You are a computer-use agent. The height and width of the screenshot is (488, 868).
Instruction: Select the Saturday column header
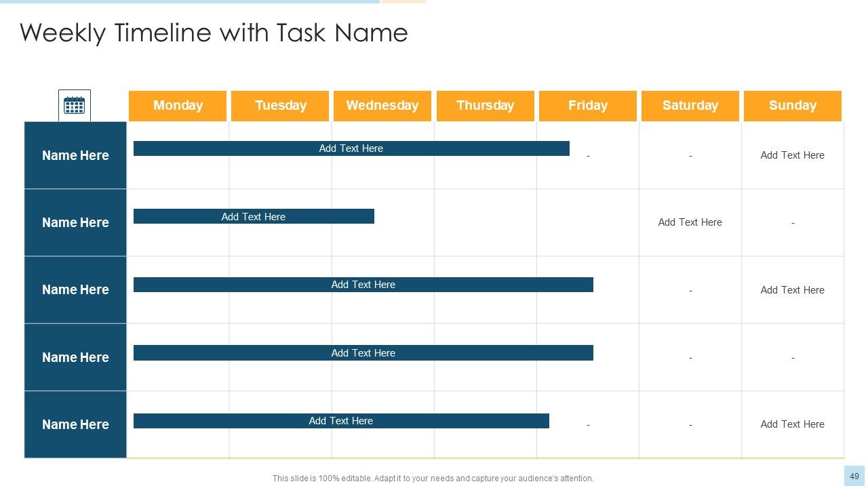pyautogui.click(x=690, y=106)
